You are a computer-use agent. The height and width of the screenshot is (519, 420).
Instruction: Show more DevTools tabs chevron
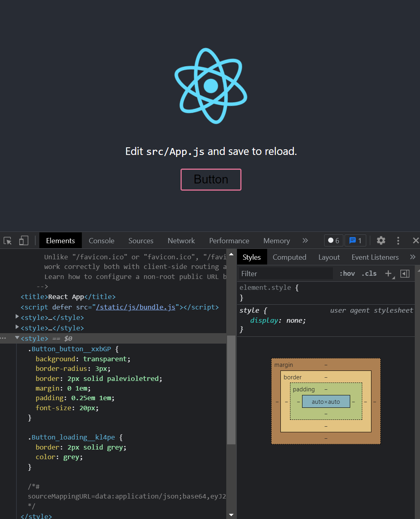(305, 240)
